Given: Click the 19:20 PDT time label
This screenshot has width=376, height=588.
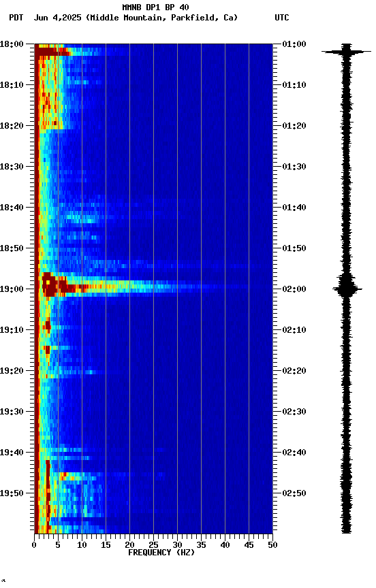Looking at the screenshot, I should (x=12, y=372).
